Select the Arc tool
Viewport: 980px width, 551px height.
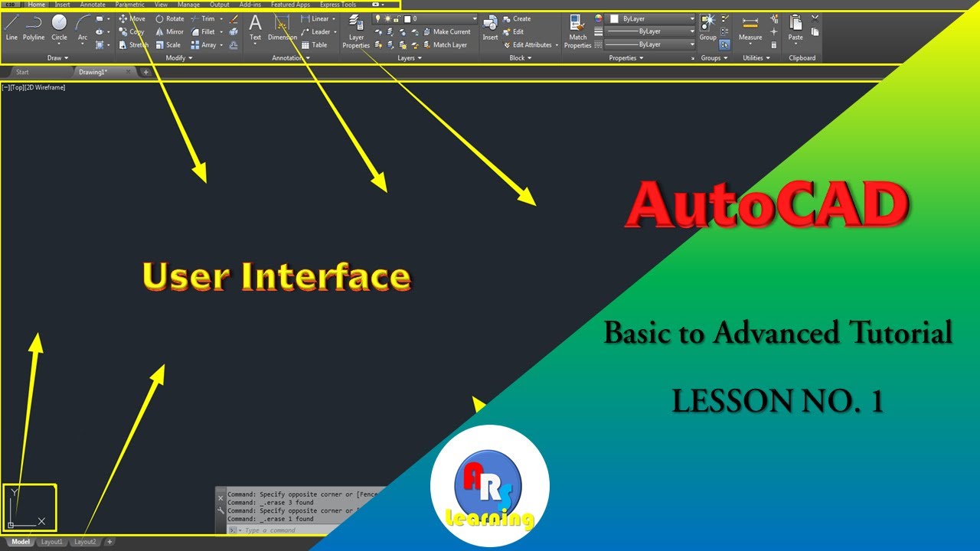click(82, 28)
